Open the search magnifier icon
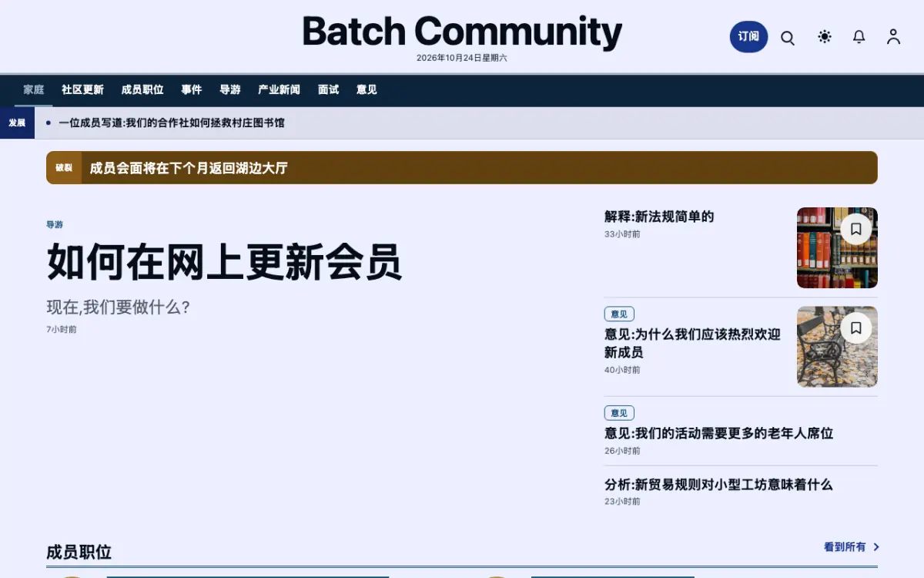Viewport: 924px width, 578px height. click(x=788, y=37)
